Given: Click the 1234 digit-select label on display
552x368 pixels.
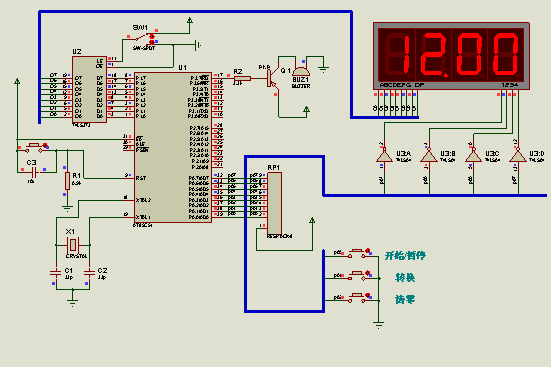Looking at the screenshot, I should [x=510, y=85].
